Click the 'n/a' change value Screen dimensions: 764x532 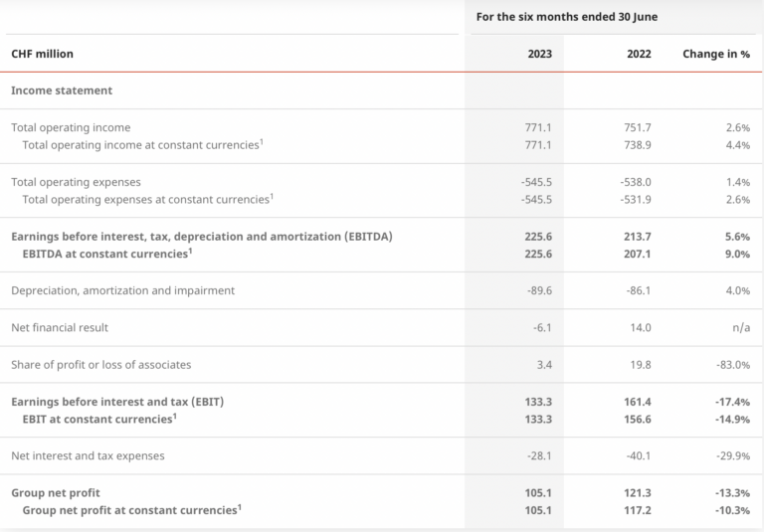tap(740, 327)
